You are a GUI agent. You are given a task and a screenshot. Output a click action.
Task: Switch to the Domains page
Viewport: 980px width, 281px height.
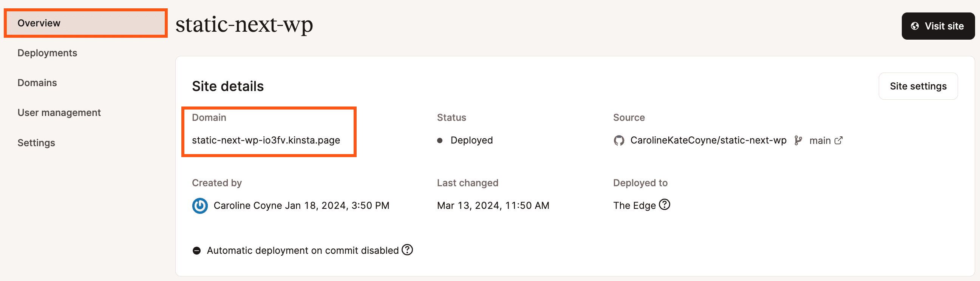[x=37, y=83]
